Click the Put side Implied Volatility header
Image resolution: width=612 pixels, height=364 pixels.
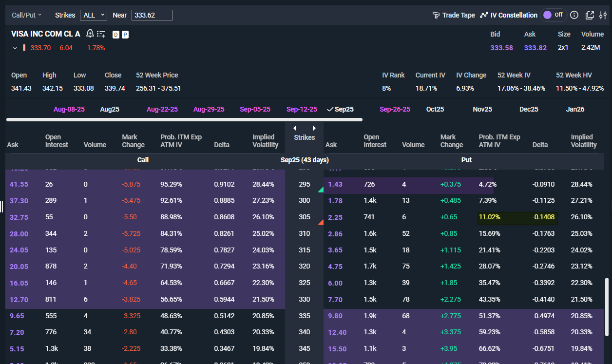[x=584, y=141]
